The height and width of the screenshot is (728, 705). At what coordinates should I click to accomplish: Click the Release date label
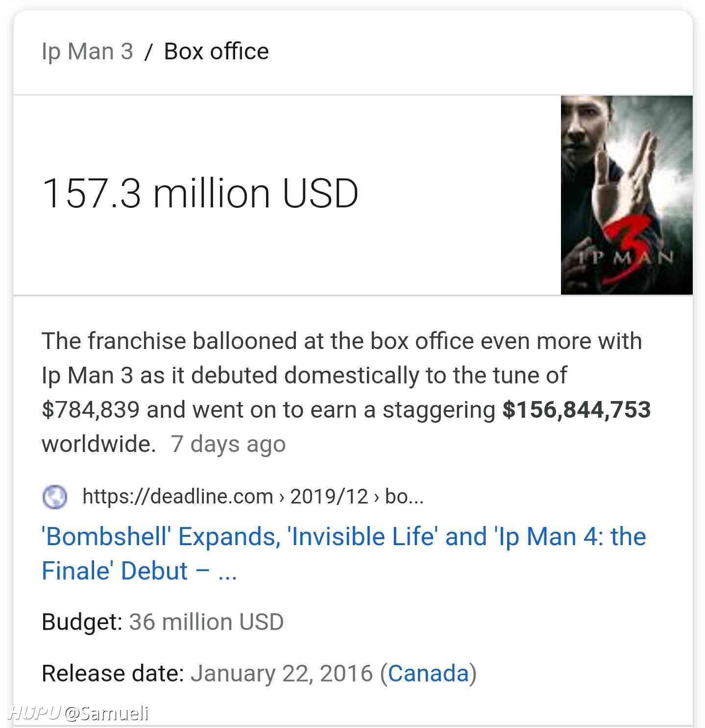point(113,673)
